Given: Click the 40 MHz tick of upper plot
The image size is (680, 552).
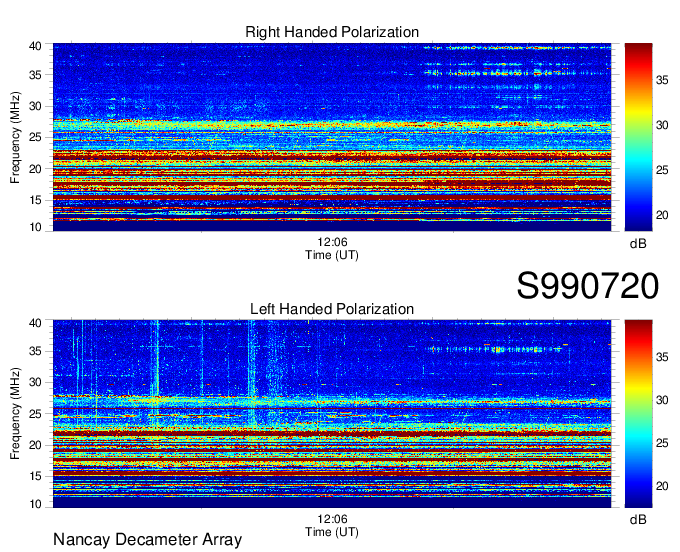Looking at the screenshot, I should pos(35,46).
